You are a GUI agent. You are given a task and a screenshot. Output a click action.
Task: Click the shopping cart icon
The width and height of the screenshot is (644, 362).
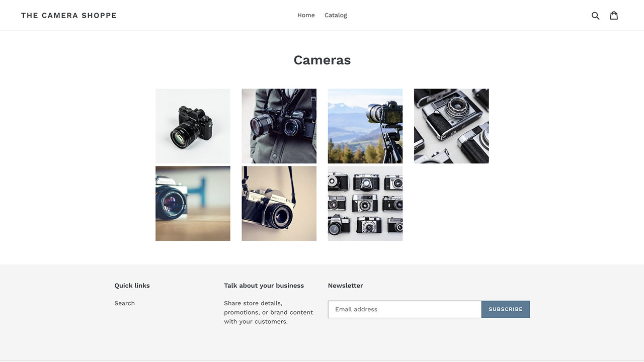[614, 15]
